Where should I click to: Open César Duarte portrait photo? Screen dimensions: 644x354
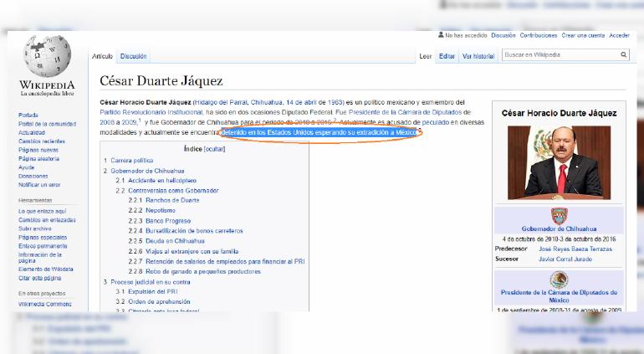point(559,163)
